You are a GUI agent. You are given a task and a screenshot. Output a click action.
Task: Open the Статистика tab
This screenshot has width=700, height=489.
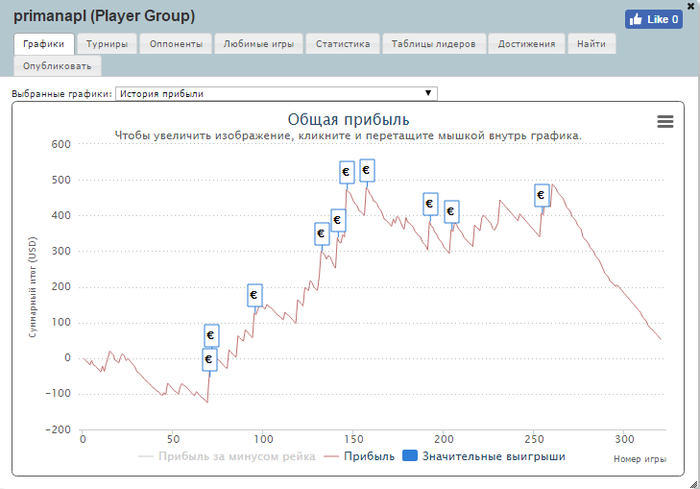click(343, 44)
